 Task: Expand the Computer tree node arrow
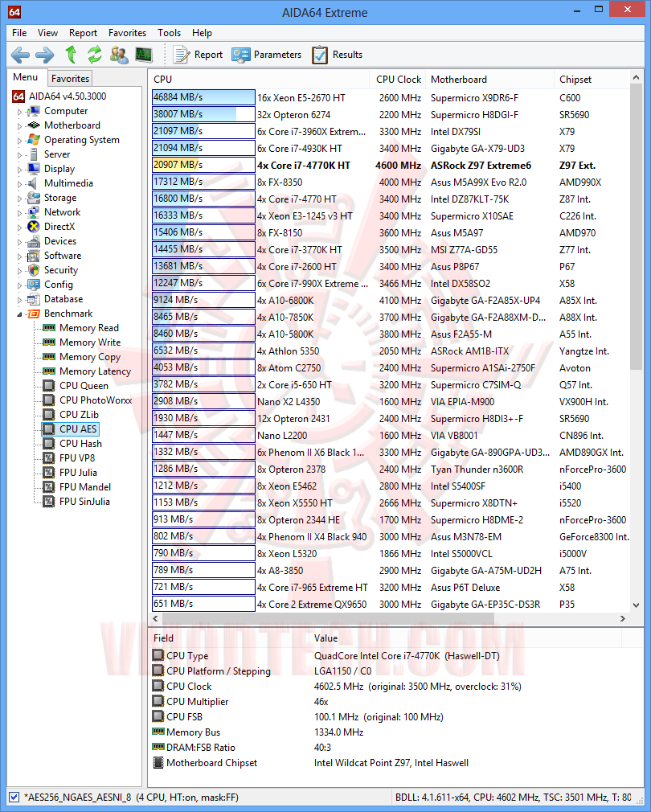tap(20, 111)
